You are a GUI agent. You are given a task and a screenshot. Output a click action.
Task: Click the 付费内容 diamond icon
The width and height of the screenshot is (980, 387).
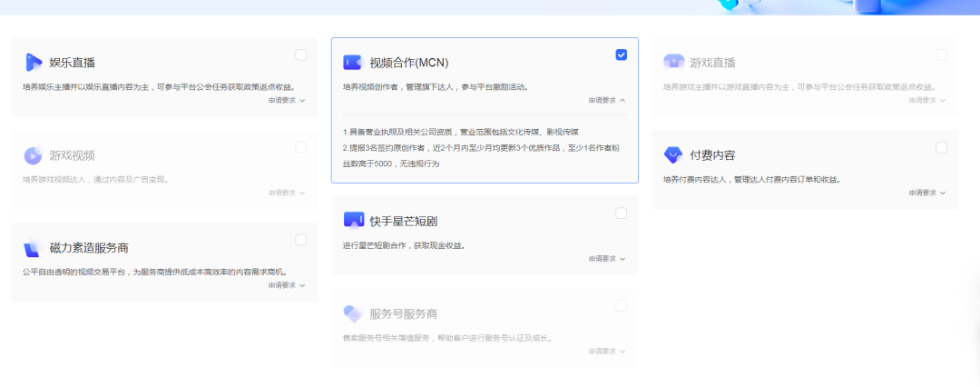coord(673,154)
